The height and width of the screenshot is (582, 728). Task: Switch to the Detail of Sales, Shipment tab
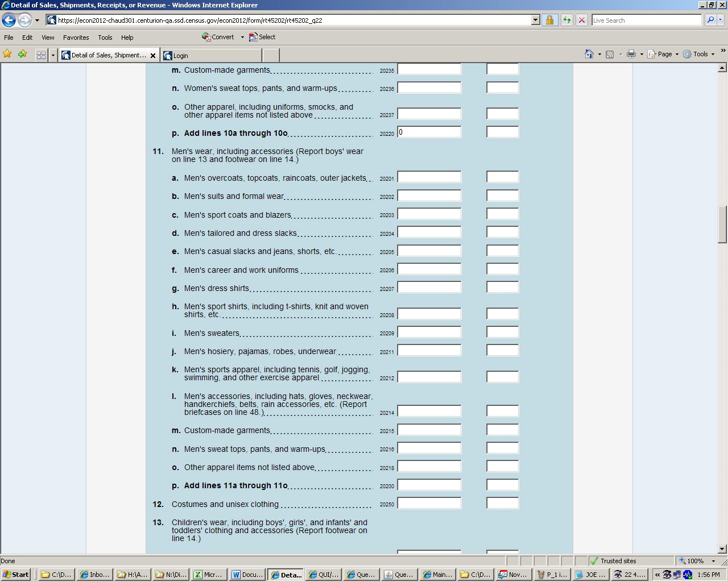[x=109, y=55]
